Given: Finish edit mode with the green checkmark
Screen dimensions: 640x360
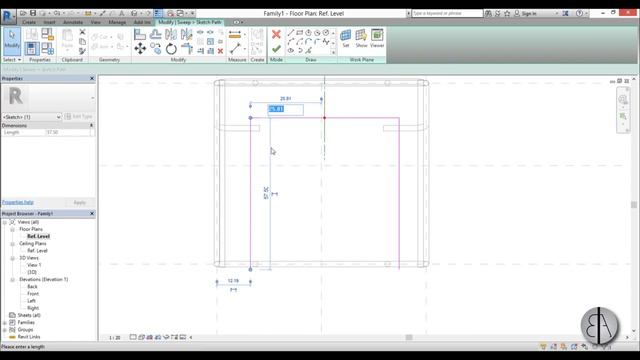Looking at the screenshot, I should pyautogui.click(x=276, y=49).
